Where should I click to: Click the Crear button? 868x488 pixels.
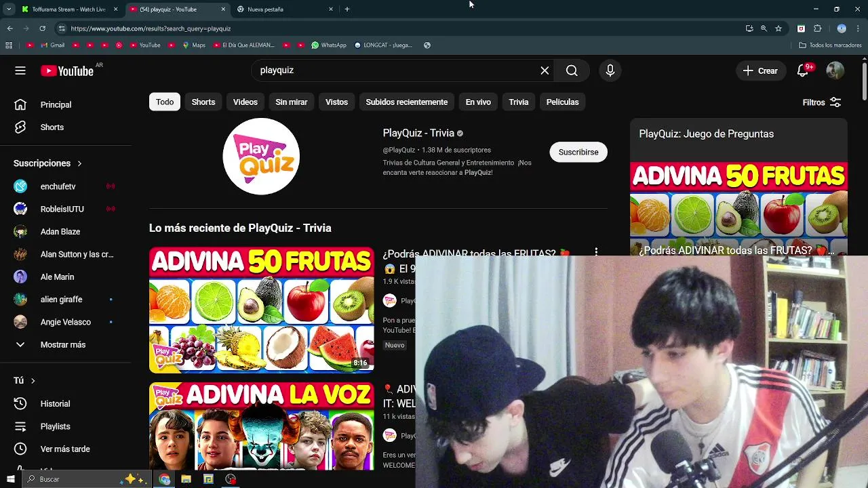coord(760,70)
